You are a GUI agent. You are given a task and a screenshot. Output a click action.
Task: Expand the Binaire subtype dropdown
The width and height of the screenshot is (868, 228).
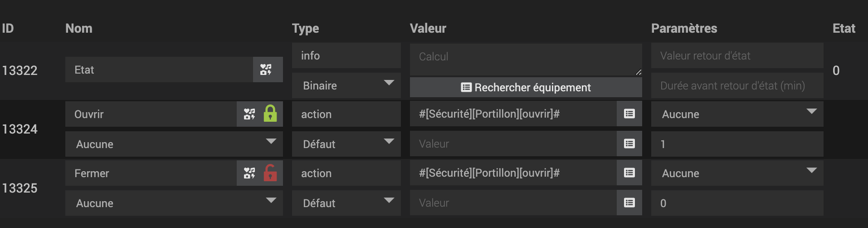click(346, 85)
